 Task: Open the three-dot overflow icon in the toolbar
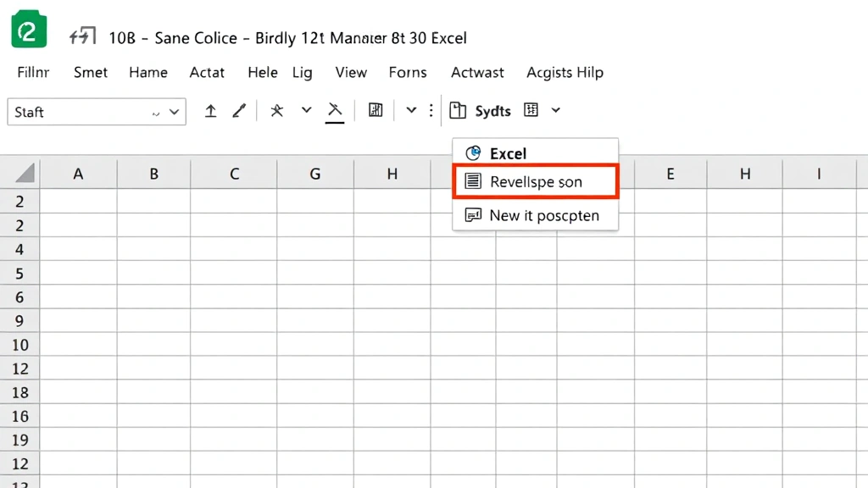431,110
